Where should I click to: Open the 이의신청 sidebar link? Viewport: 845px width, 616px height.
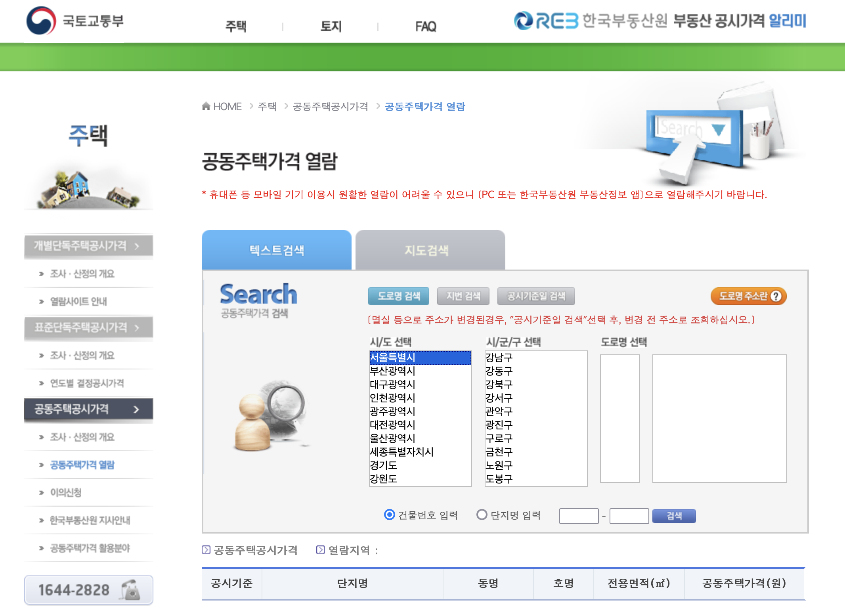66,492
